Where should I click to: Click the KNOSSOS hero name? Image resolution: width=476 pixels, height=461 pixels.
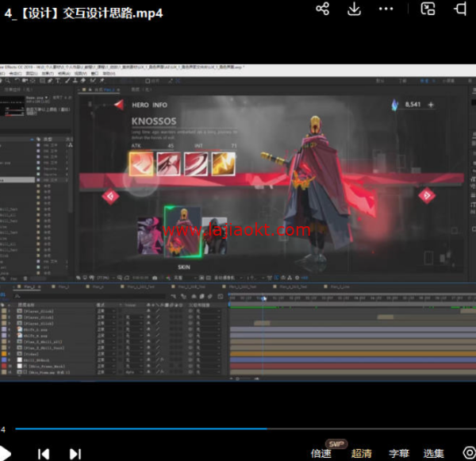154,121
